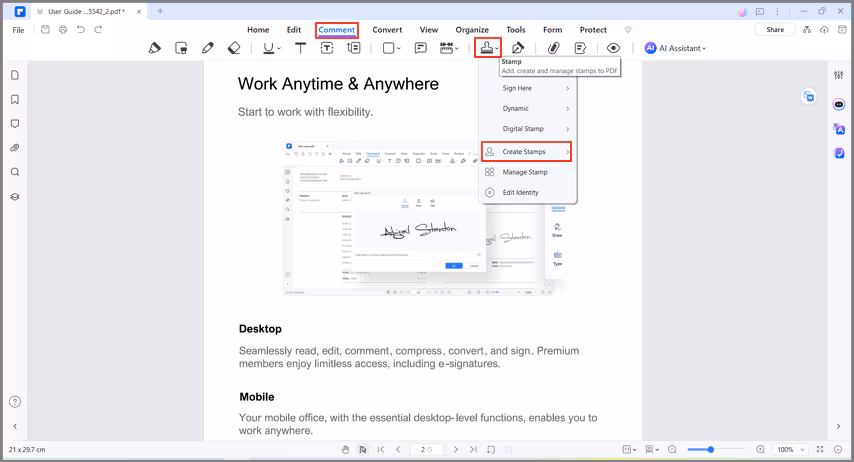Switch to the Convert tab
854x462 pixels.
point(387,30)
